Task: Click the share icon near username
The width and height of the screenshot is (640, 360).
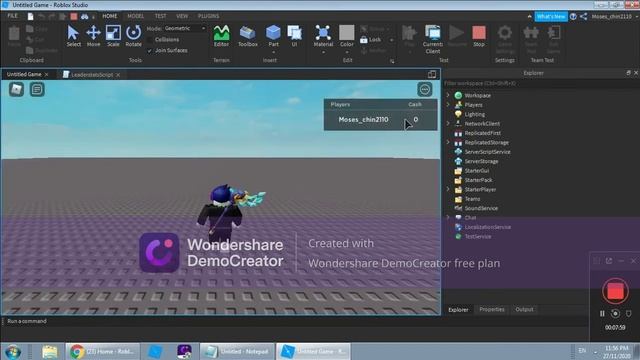Action: pyautogui.click(x=584, y=16)
